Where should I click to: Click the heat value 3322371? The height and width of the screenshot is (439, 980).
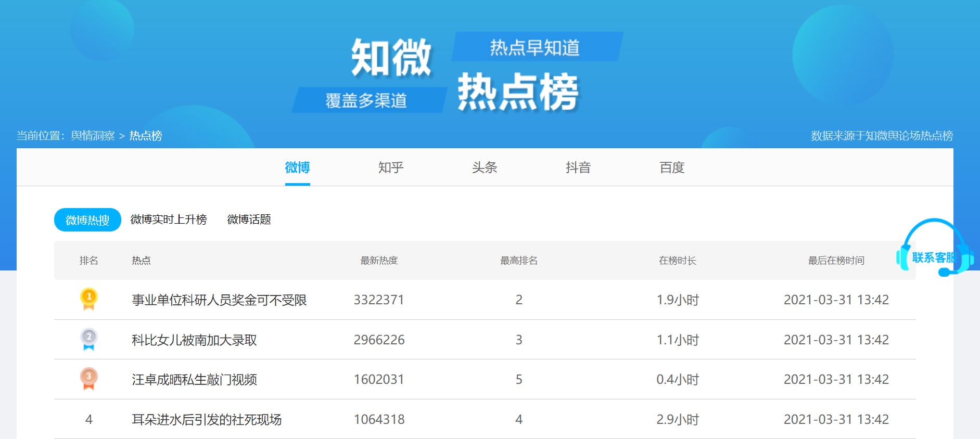point(379,300)
